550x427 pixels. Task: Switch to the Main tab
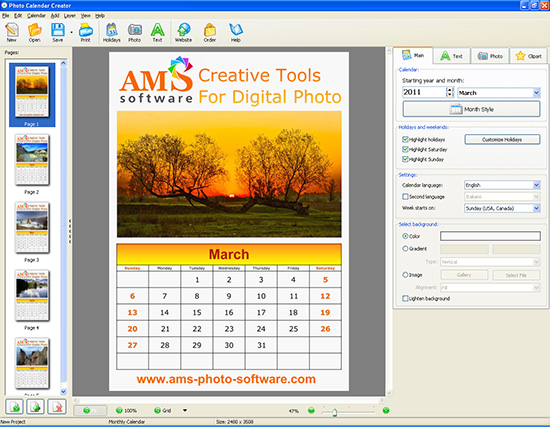413,55
